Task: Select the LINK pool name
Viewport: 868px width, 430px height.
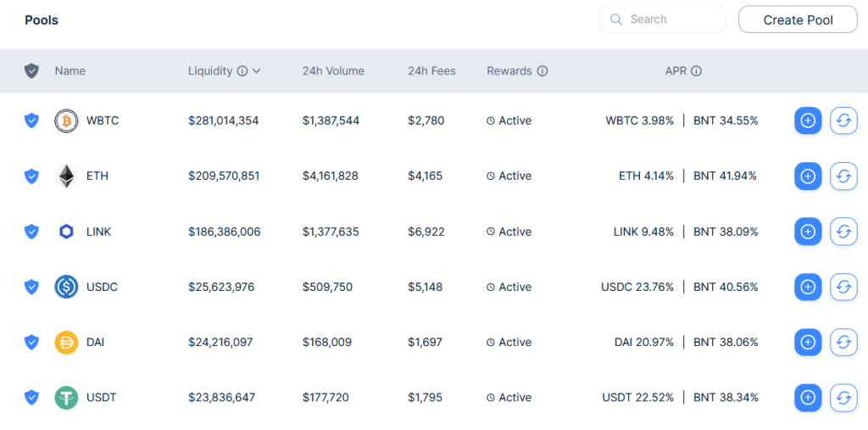Action: click(x=99, y=232)
